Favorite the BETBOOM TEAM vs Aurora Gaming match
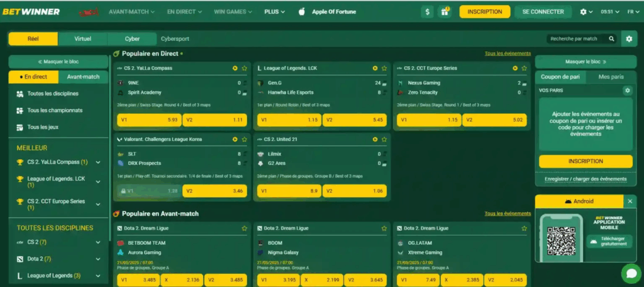Image resolution: width=644 pixels, height=287 pixels. click(245, 228)
